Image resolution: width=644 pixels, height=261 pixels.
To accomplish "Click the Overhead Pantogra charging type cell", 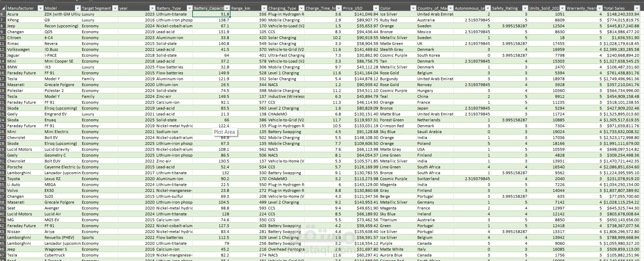I will (286, 249).
